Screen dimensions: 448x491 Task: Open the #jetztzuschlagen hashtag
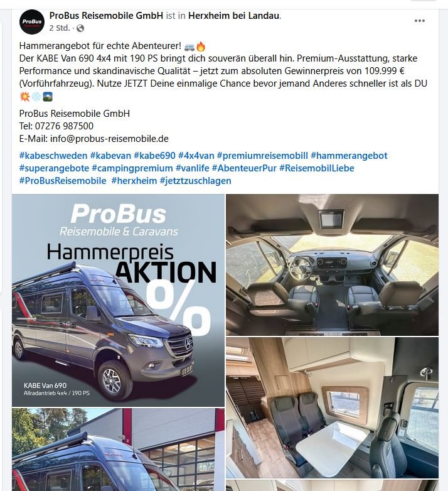tap(195, 181)
